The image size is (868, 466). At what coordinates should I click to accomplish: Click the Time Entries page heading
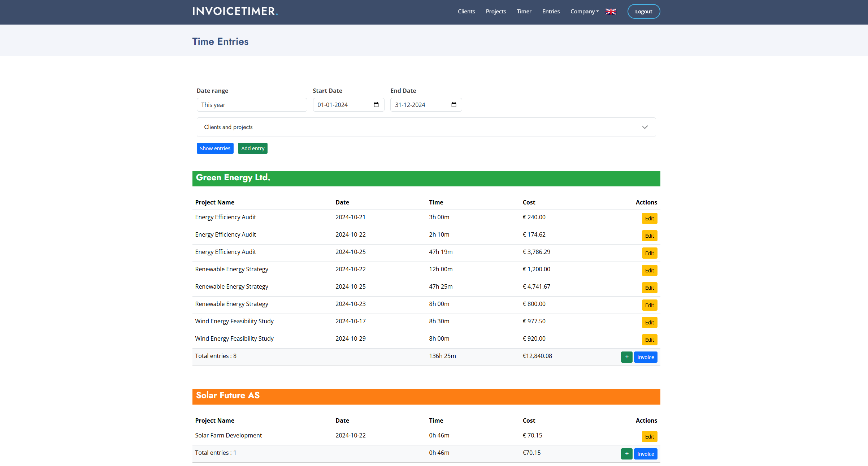tap(220, 42)
